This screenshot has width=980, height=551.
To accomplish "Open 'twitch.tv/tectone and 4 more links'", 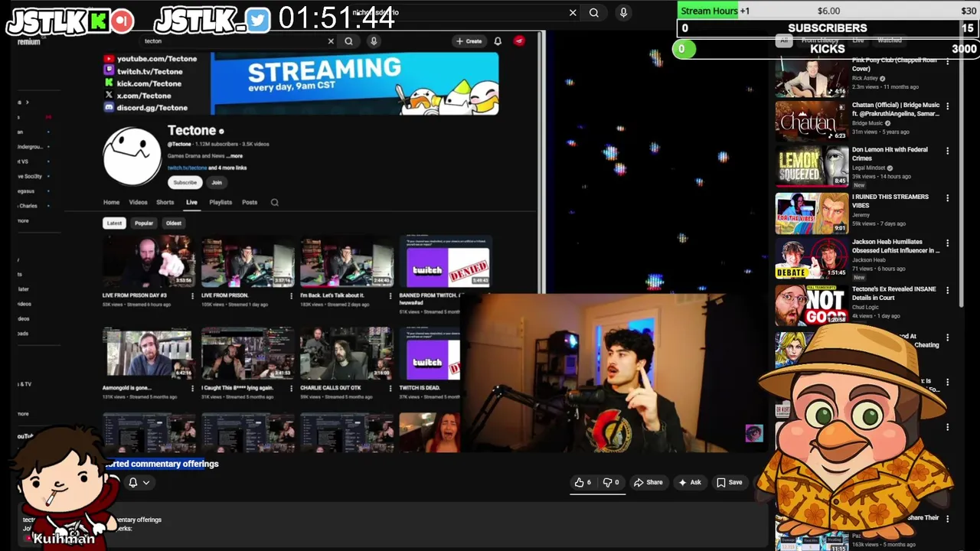I will coord(207,168).
